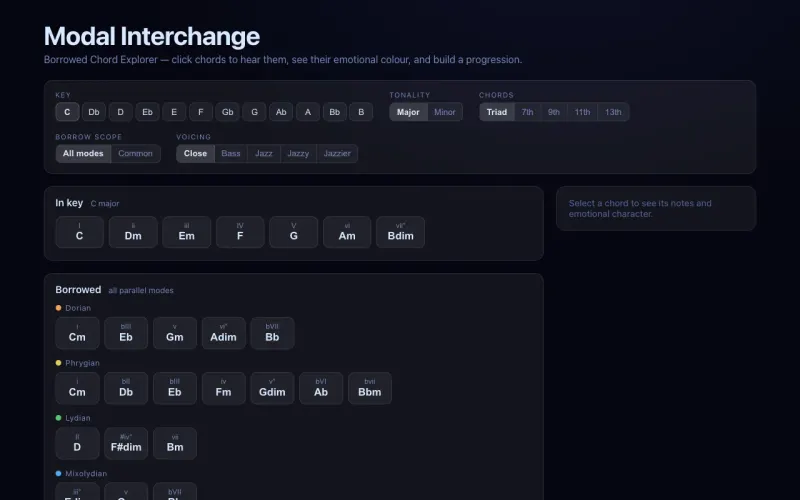Image resolution: width=800 pixels, height=500 pixels.
Task: Click the Dorian Cm chord
Action: (x=78, y=333)
